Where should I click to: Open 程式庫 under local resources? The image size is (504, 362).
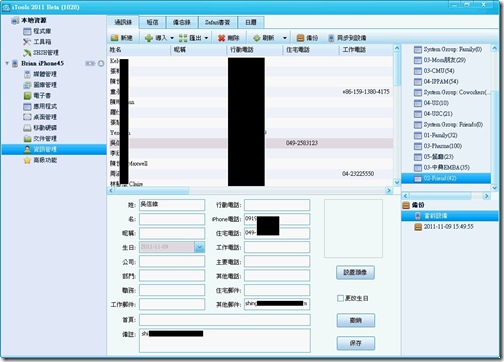point(37,31)
